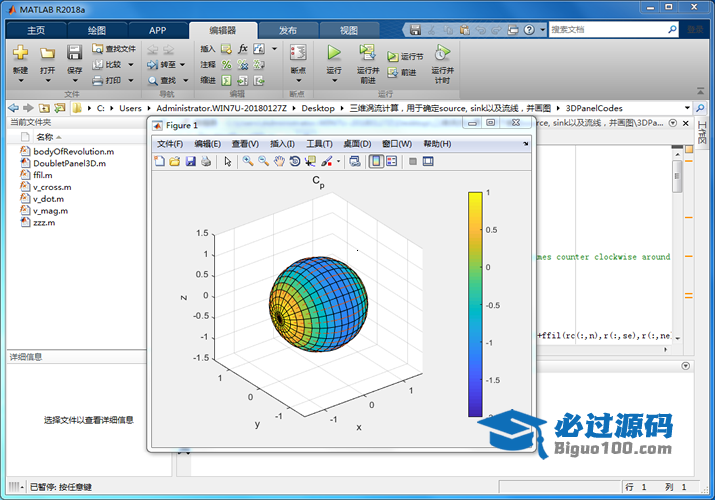Click the Help question mark icon
This screenshot has width=715, height=500.
(529, 30)
